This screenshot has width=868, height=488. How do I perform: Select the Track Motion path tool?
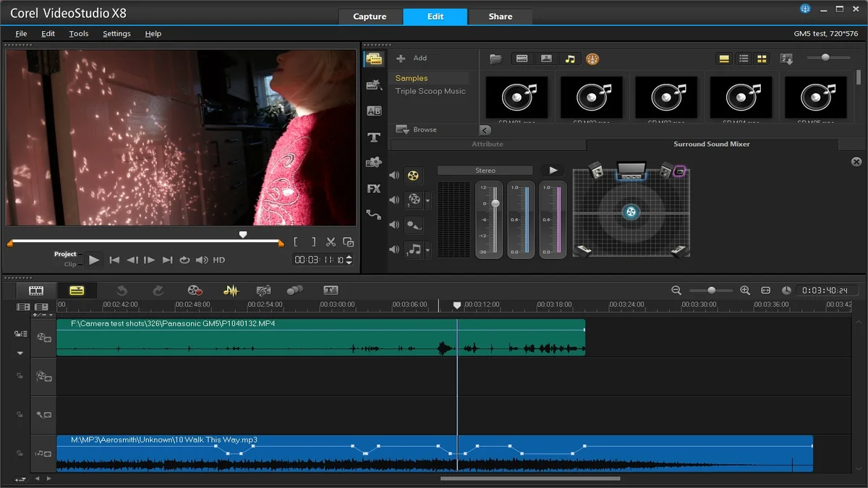tap(374, 215)
